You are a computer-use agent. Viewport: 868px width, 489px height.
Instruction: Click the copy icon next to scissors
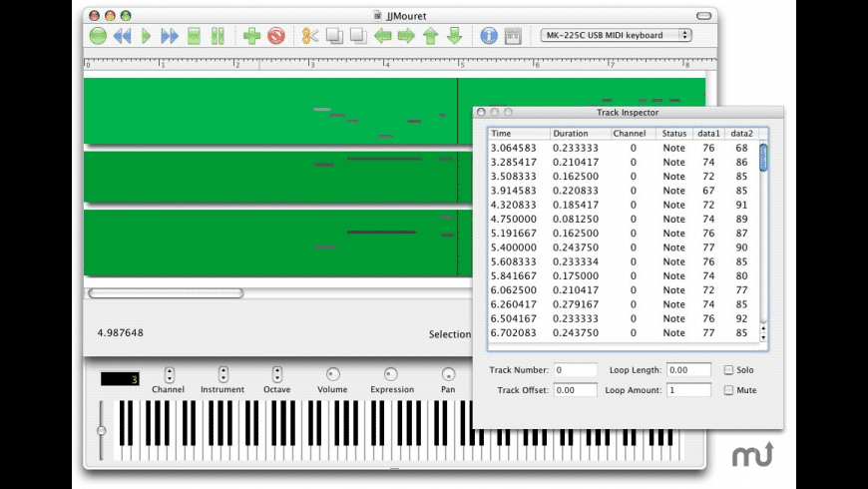coord(334,36)
